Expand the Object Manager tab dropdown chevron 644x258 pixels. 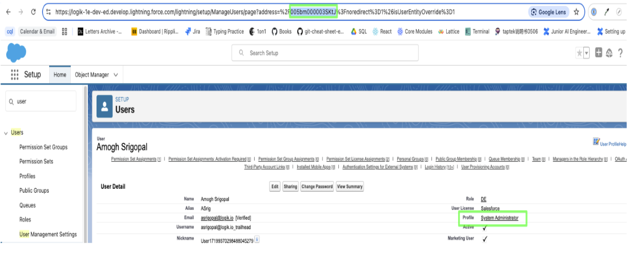coord(116,75)
